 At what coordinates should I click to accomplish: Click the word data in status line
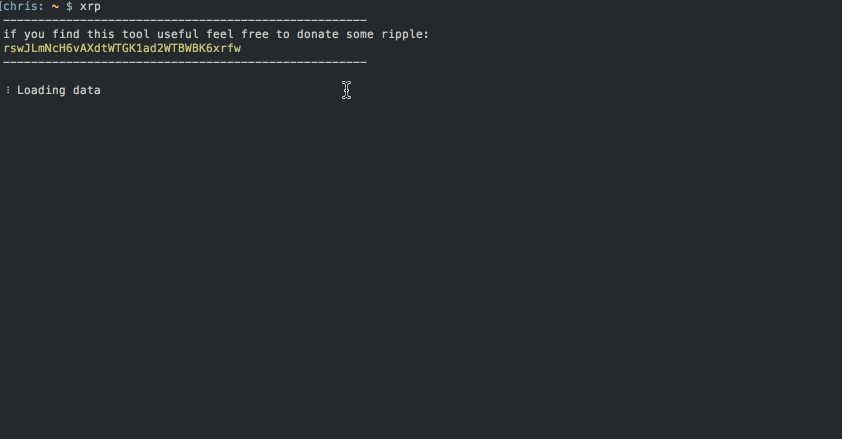tap(87, 90)
